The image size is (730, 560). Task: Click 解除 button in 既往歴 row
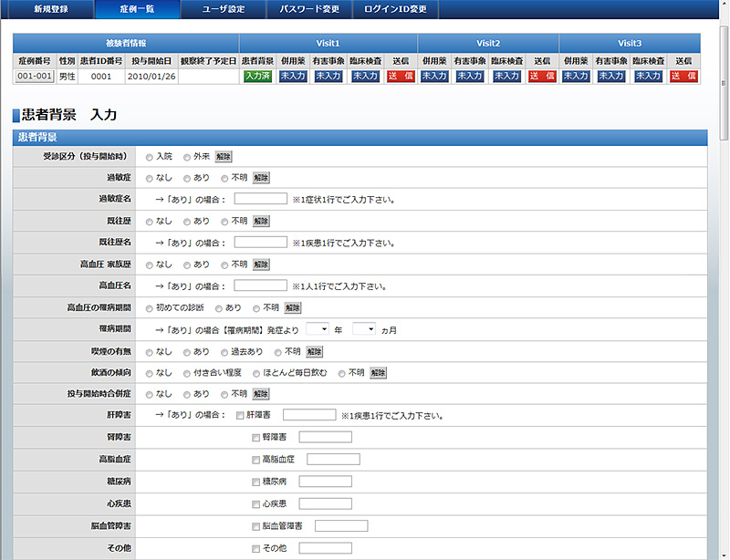click(x=261, y=221)
